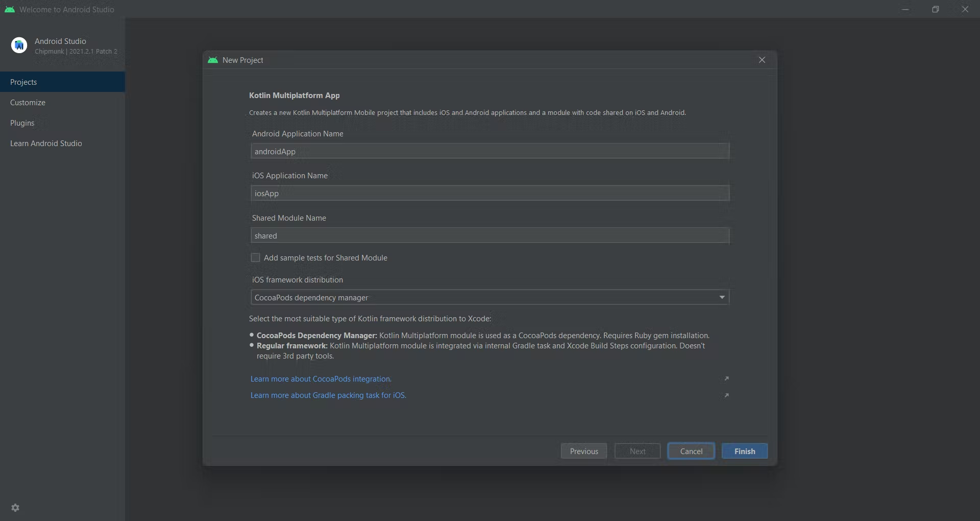Screen dimensions: 980x521
Task: Click the Chipmunk 2021.2.1 Patch 2 version text
Action: tap(76, 52)
